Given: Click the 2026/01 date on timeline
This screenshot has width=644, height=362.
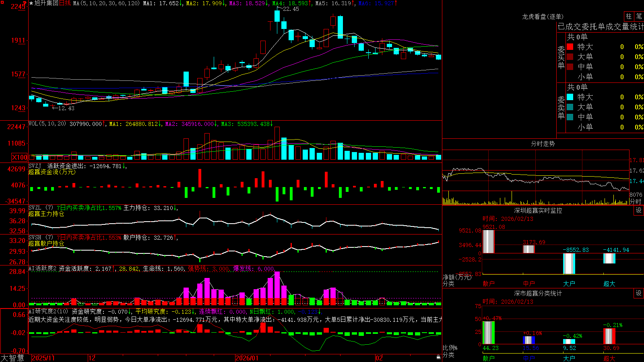Looking at the screenshot, I should coord(247,358).
